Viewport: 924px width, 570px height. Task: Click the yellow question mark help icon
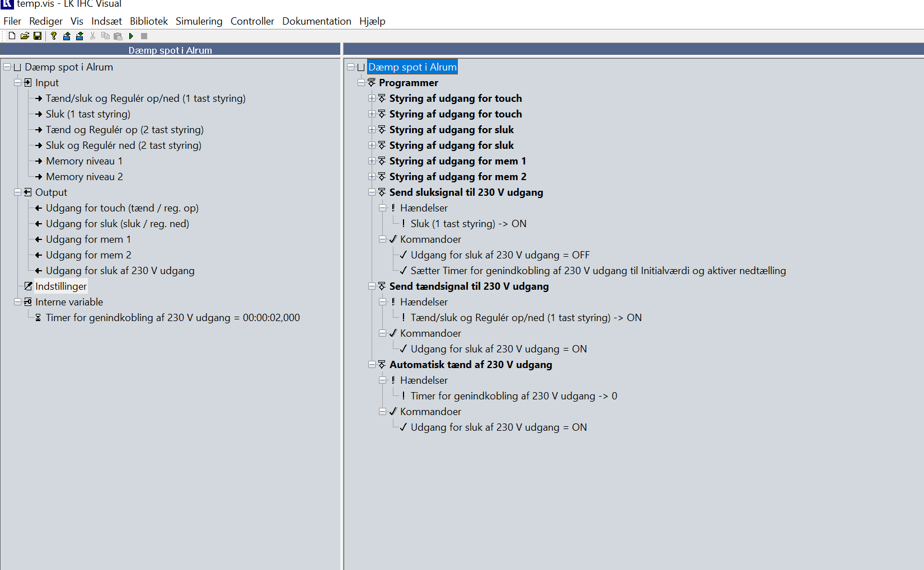[x=54, y=36]
